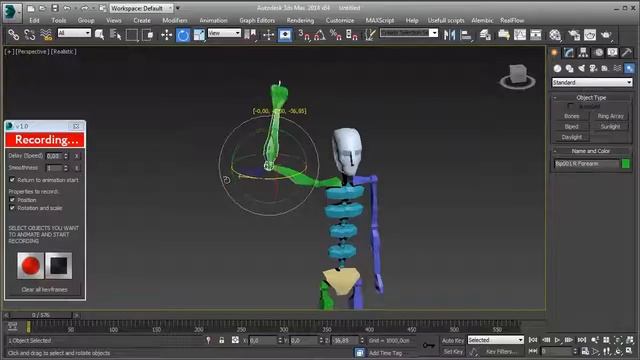Open the Standard category dropdown in command panel

coord(592,82)
